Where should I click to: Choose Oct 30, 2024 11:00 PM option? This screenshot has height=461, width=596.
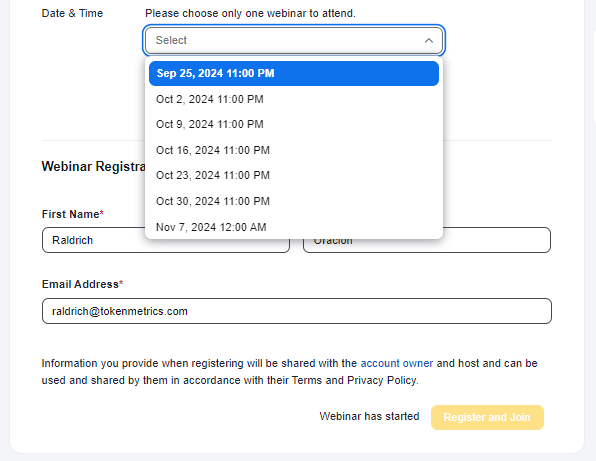pyautogui.click(x=293, y=201)
